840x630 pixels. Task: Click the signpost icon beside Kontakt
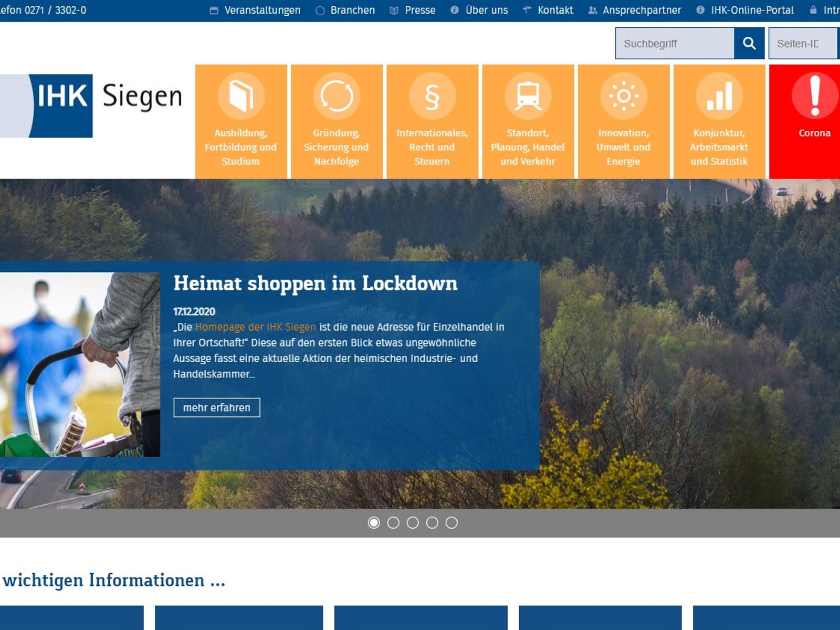click(527, 10)
